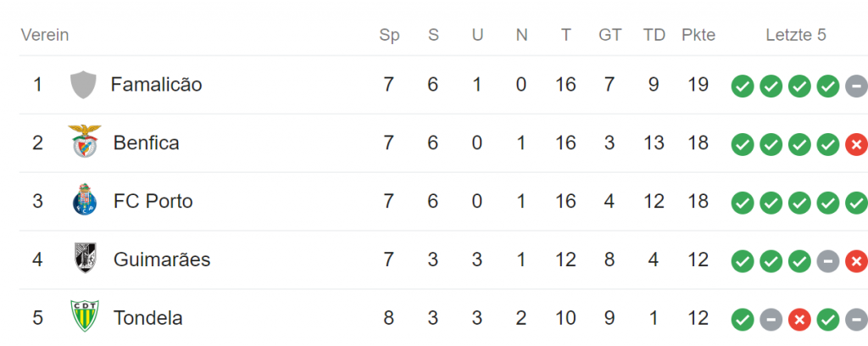Click the Pkte points column header
868x346 pixels.
click(698, 36)
